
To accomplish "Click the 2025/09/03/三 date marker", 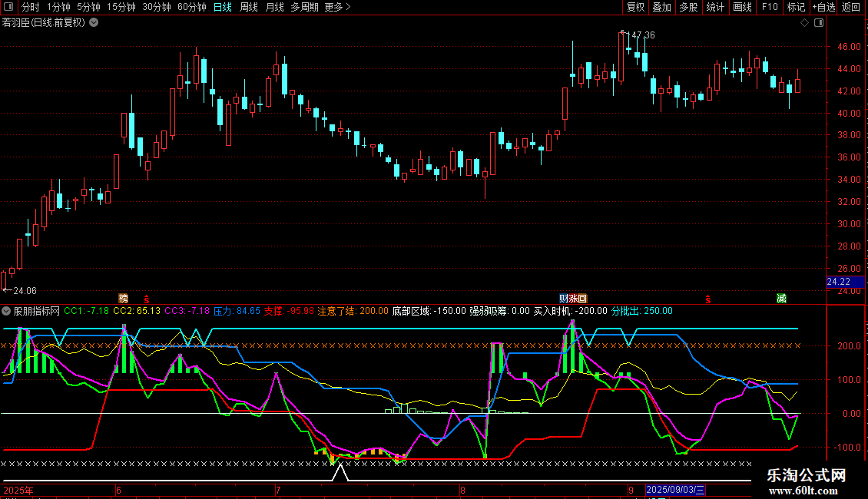I will tap(675, 490).
